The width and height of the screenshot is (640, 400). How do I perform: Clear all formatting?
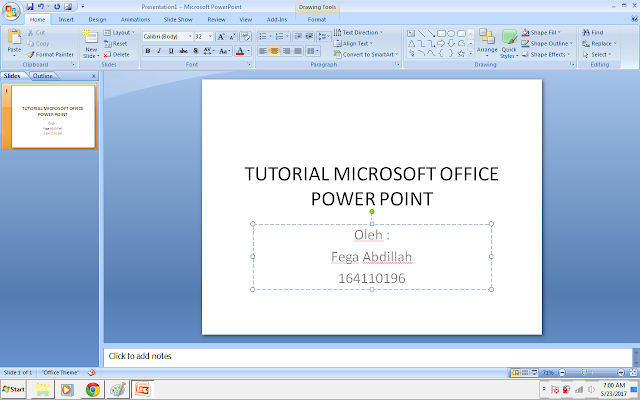click(x=245, y=37)
